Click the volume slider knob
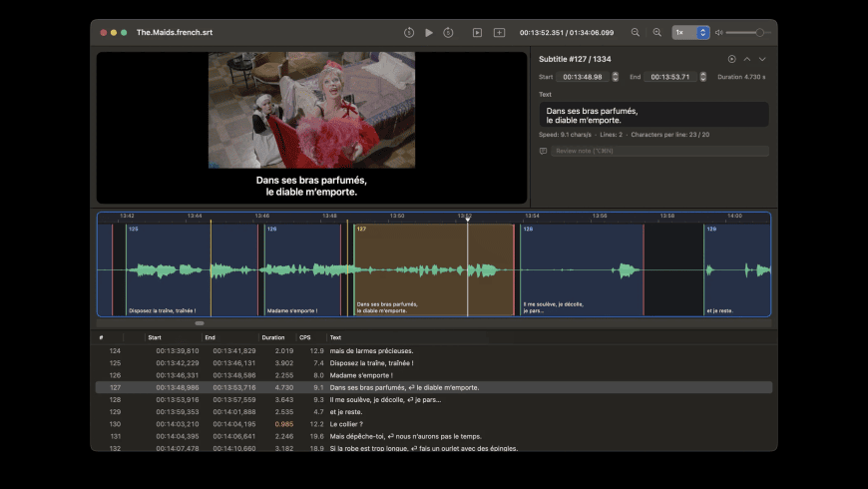Image resolution: width=868 pixels, height=489 pixels. [760, 33]
